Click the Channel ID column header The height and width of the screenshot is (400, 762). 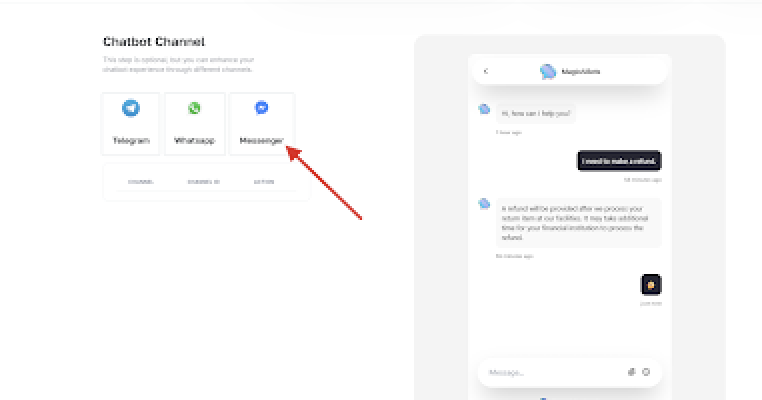(x=203, y=182)
